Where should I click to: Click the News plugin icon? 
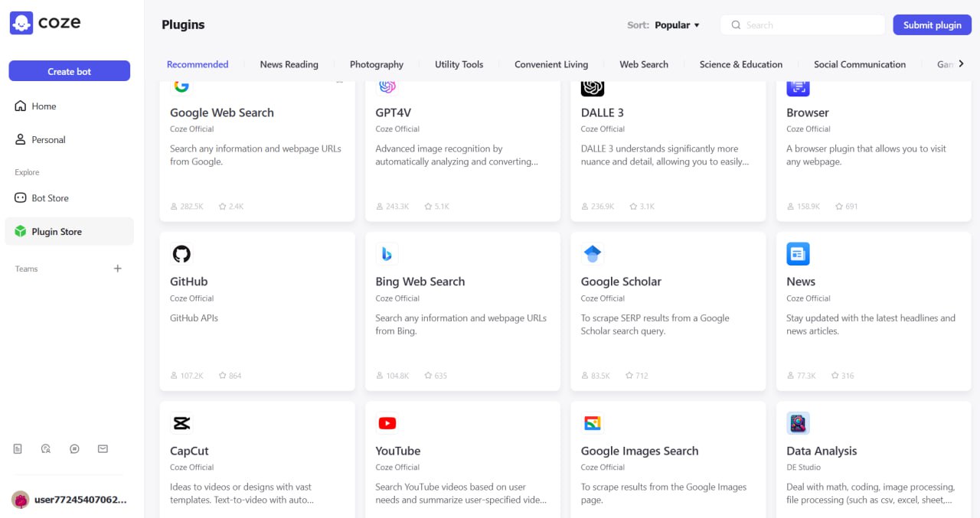(798, 254)
